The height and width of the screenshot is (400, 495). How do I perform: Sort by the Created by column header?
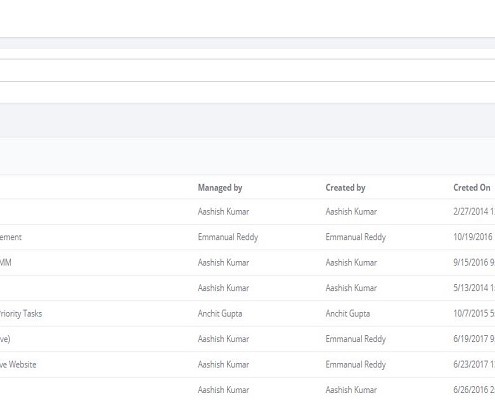(345, 188)
